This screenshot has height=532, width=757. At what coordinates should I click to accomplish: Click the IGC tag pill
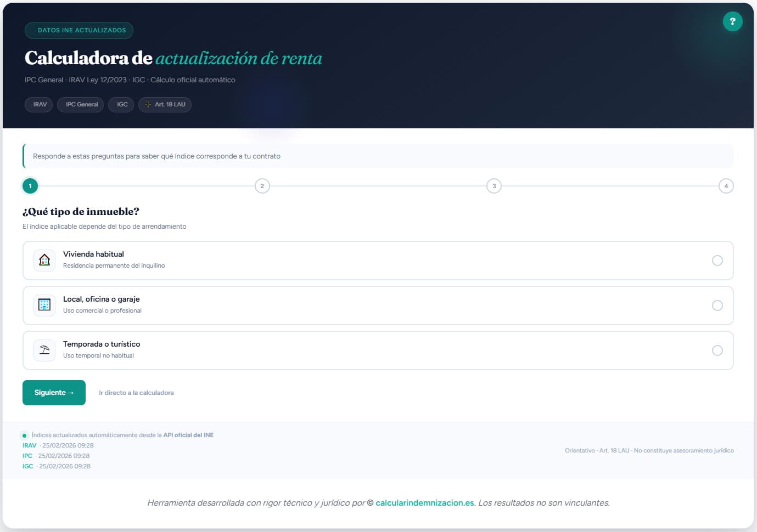tap(121, 104)
